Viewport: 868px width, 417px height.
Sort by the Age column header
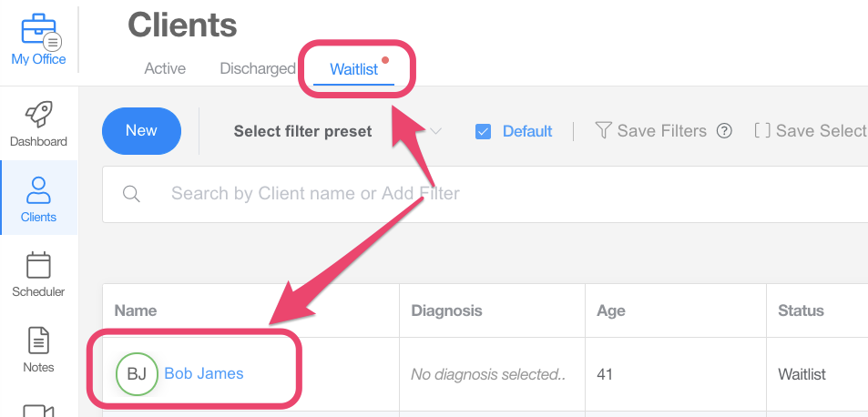pos(610,310)
